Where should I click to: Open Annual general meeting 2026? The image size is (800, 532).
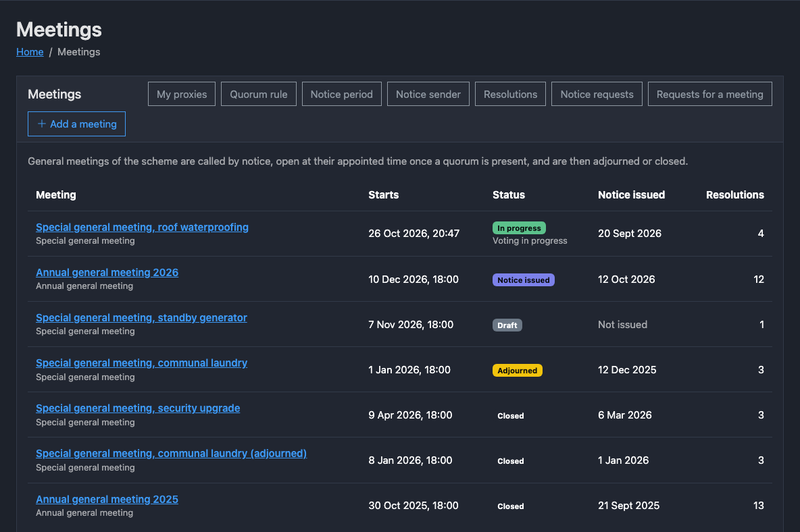(x=107, y=273)
